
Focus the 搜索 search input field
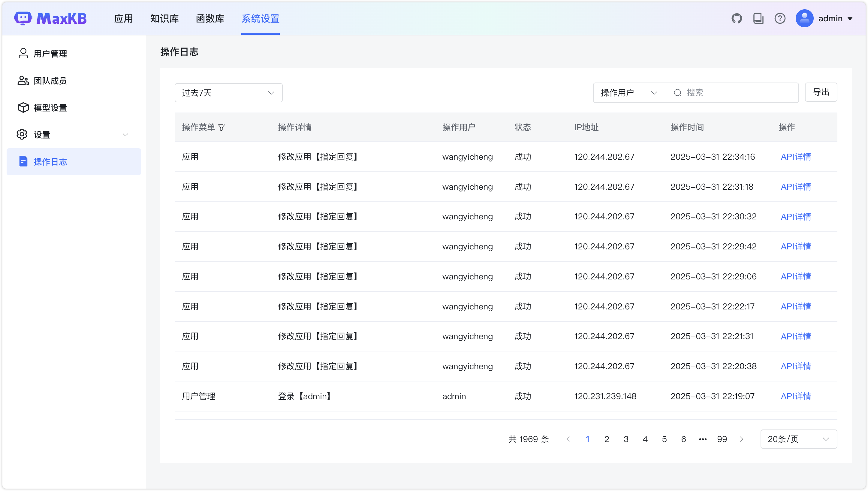tap(739, 93)
